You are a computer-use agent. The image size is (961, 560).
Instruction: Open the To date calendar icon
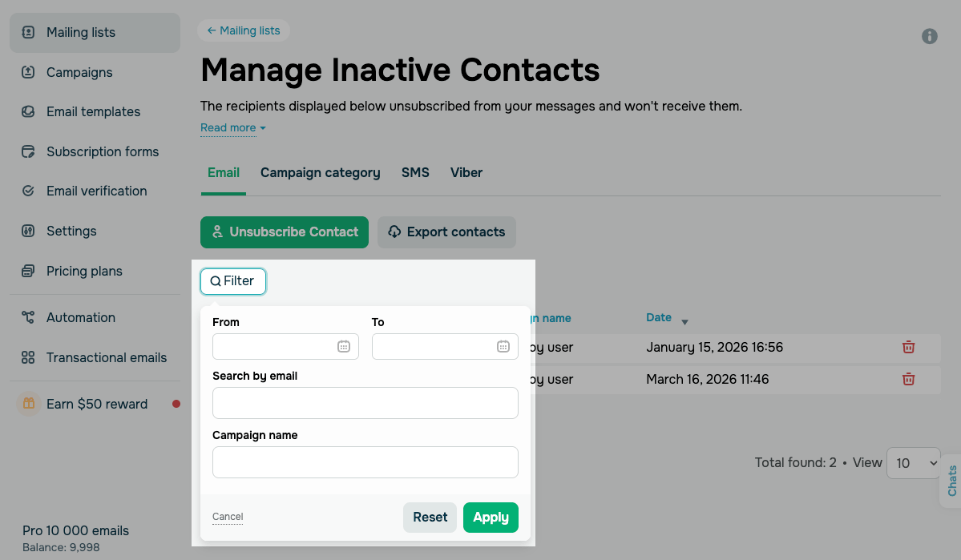tap(503, 346)
